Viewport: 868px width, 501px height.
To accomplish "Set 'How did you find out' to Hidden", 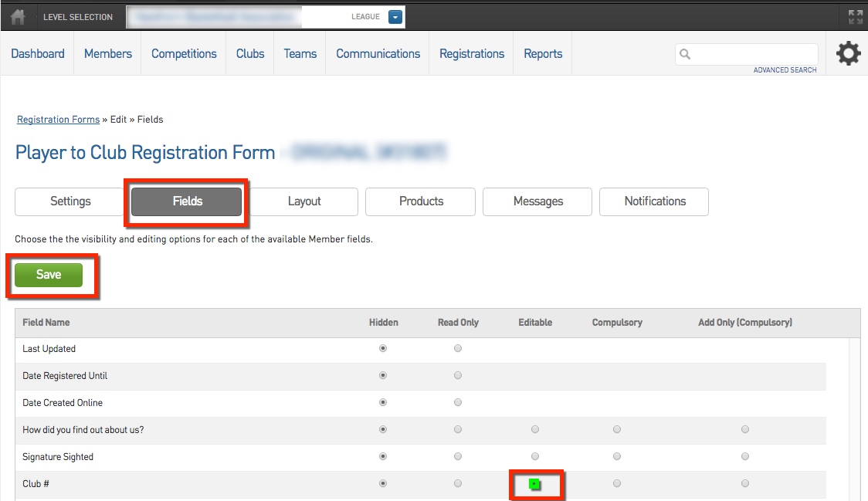I will click(x=383, y=429).
